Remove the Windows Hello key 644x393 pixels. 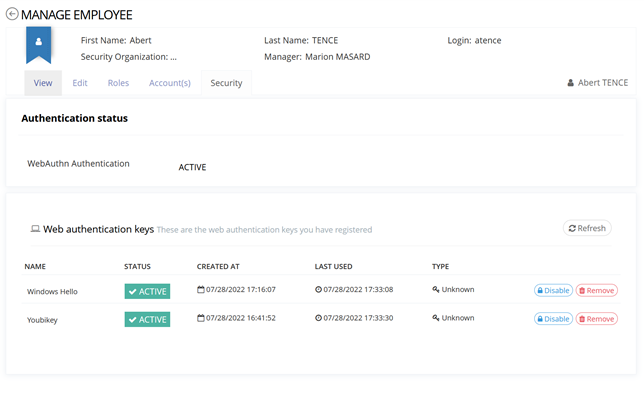[x=597, y=290]
